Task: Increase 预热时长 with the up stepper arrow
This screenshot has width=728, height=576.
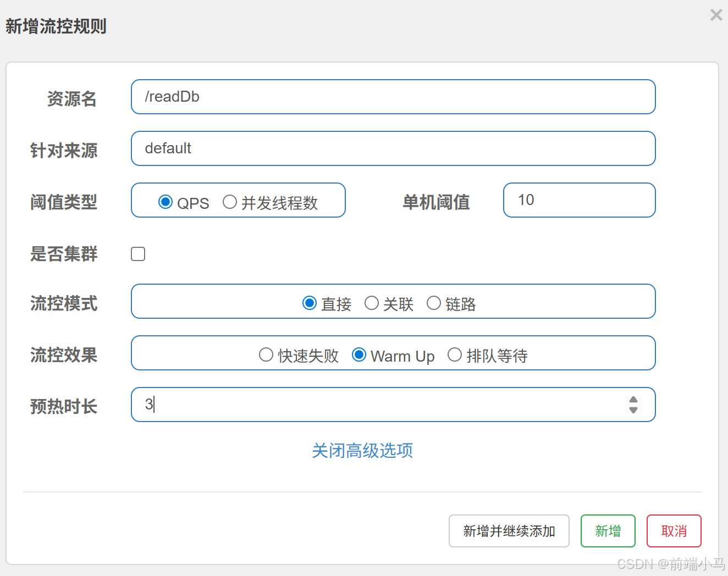Action: point(633,400)
